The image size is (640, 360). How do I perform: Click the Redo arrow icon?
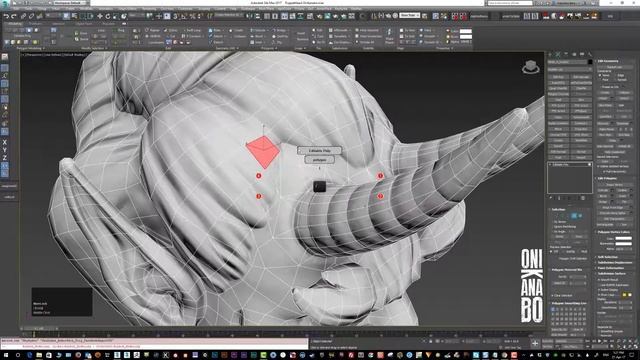[14, 16]
